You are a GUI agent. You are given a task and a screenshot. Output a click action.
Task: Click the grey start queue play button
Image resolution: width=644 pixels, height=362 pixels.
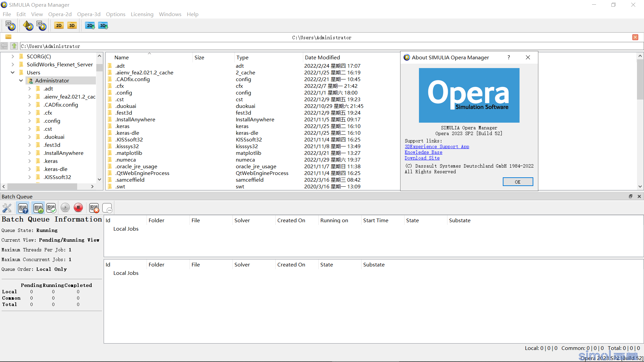tap(65, 208)
